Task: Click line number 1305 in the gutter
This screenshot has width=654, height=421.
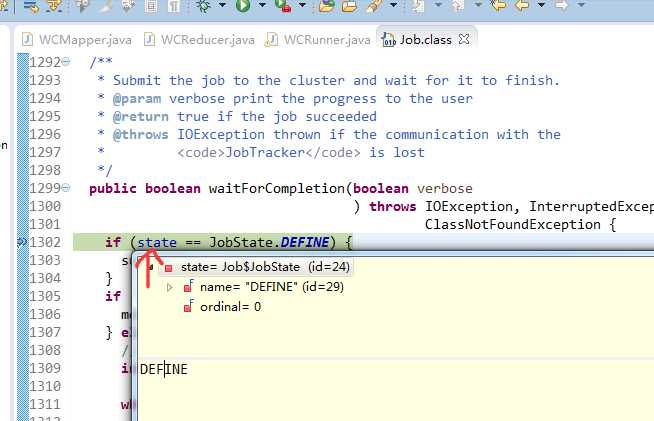Action: click(45, 296)
